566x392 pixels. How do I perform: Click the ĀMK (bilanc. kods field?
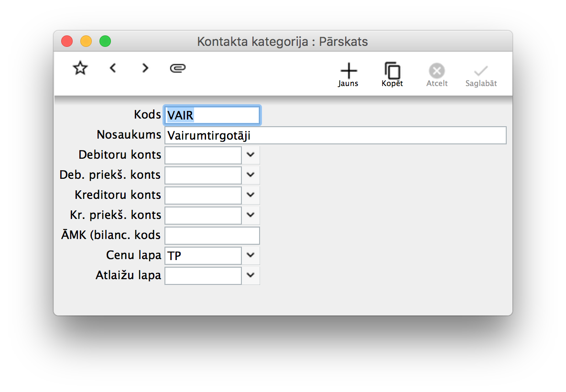pos(212,236)
